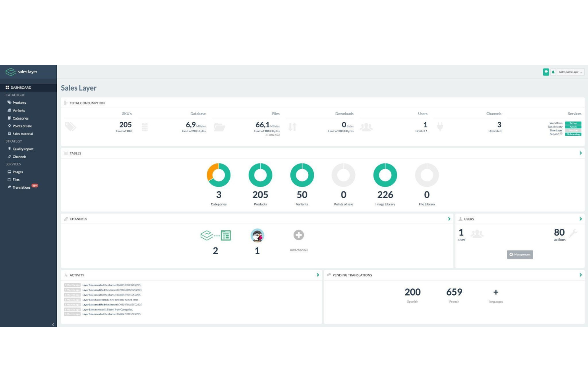Screen dimensions: 588x392
Task: Expand the Tables panel arrow
Action: pyautogui.click(x=580, y=153)
